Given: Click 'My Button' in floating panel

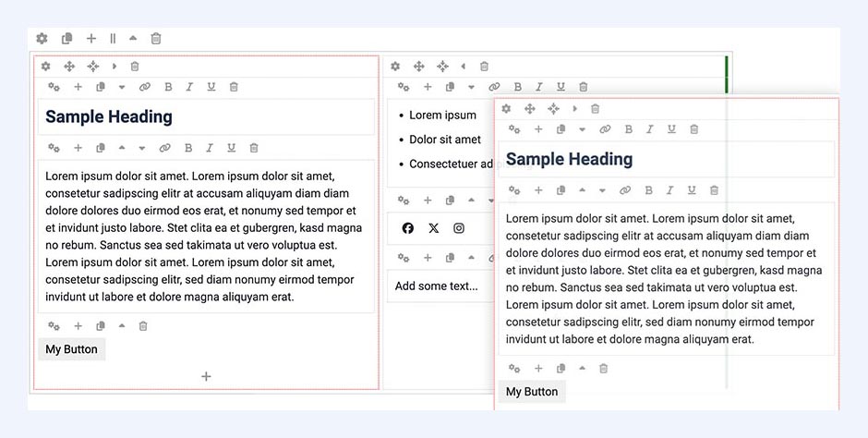Looking at the screenshot, I should (532, 392).
